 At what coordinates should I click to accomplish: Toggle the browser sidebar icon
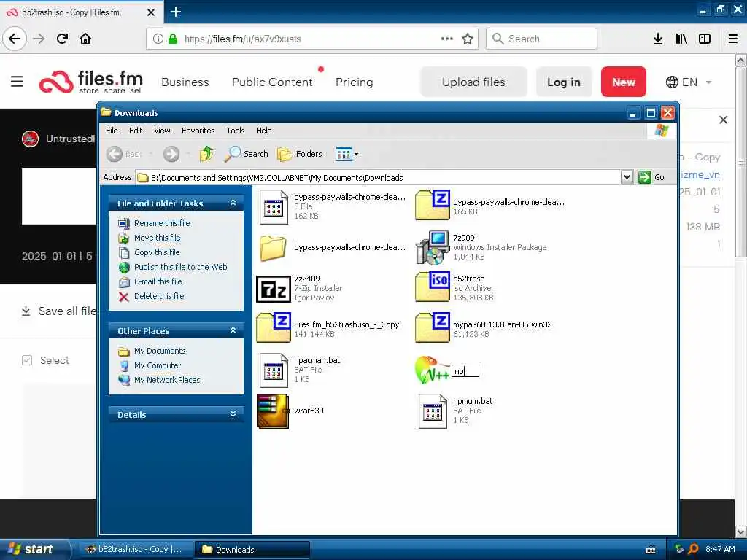[x=705, y=39]
